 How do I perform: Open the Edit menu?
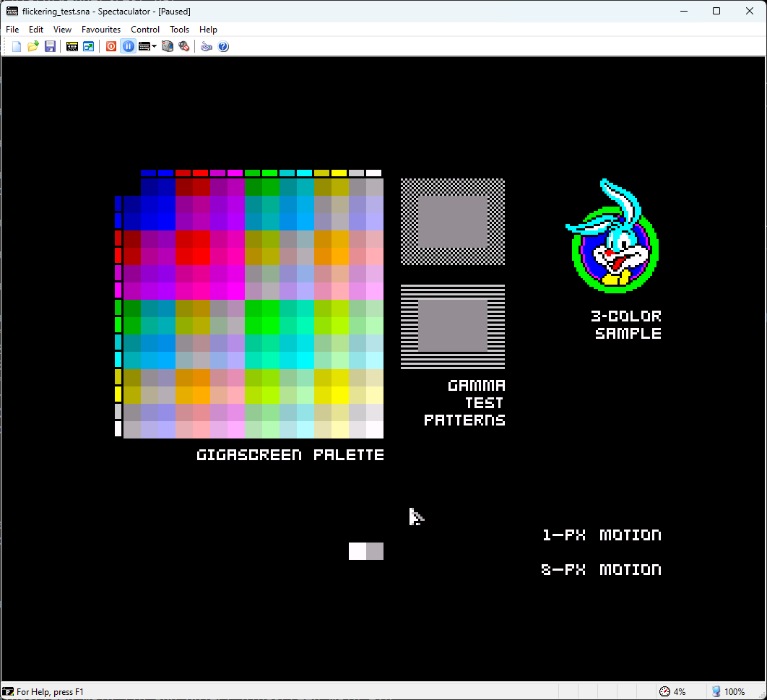coord(35,30)
